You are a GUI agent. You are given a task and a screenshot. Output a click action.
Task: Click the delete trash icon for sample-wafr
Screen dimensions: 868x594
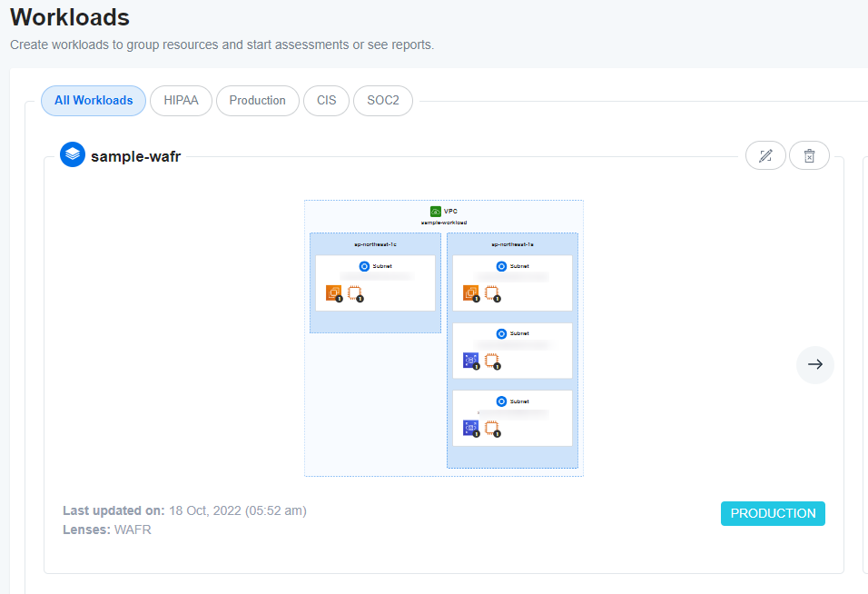coord(809,154)
